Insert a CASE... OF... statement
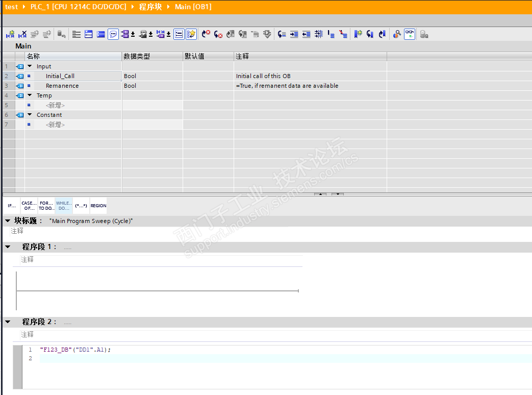 29,206
